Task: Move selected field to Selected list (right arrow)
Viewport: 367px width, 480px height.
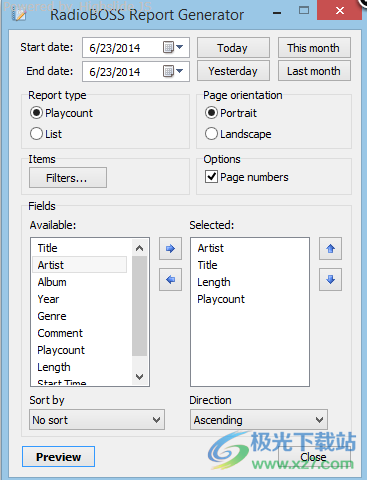Action: (170, 248)
